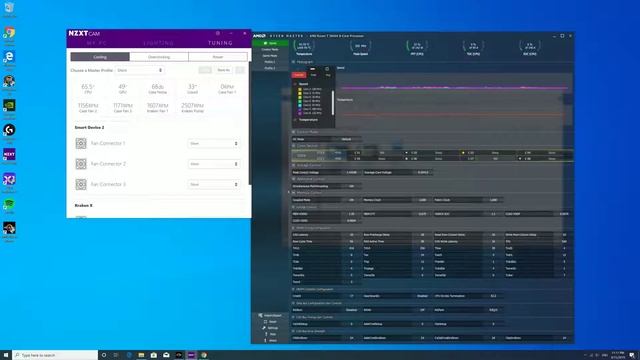Select Creator Mode in Ryzen Master
640x360 pixels.
(270, 49)
